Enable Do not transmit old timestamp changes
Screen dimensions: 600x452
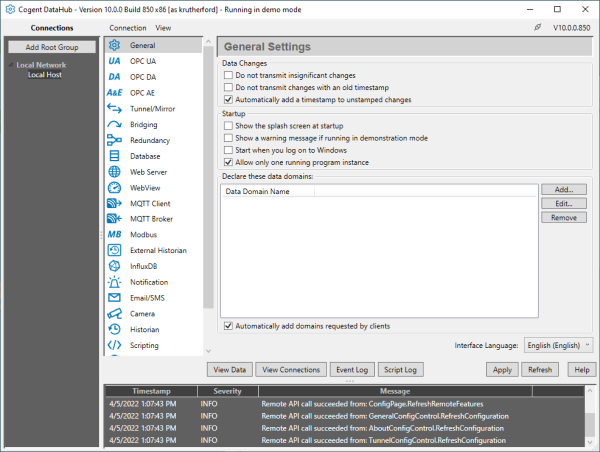(x=228, y=87)
